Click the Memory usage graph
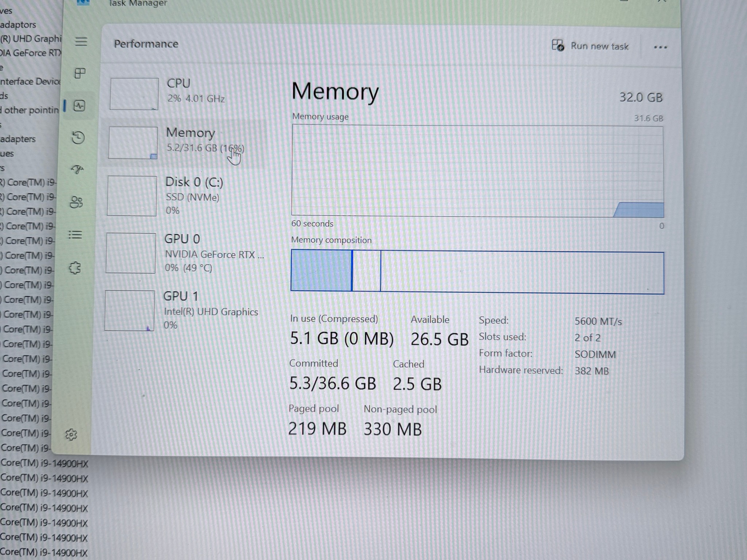 click(477, 171)
